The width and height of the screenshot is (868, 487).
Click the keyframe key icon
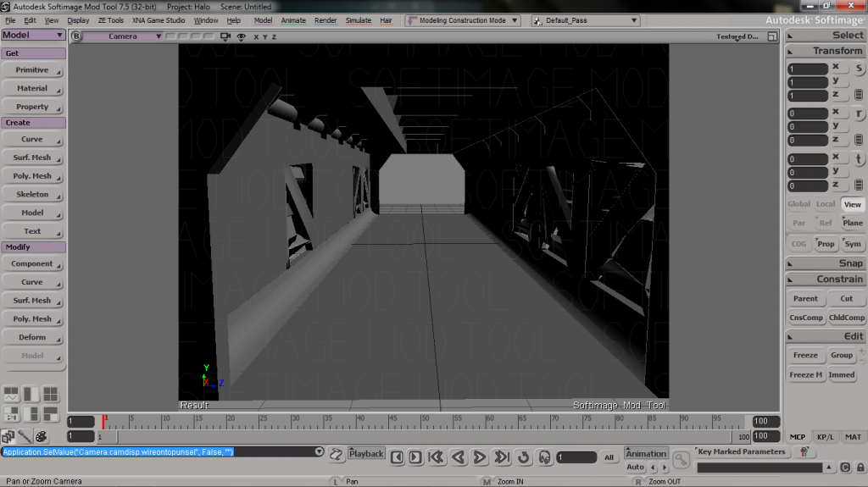681,459
